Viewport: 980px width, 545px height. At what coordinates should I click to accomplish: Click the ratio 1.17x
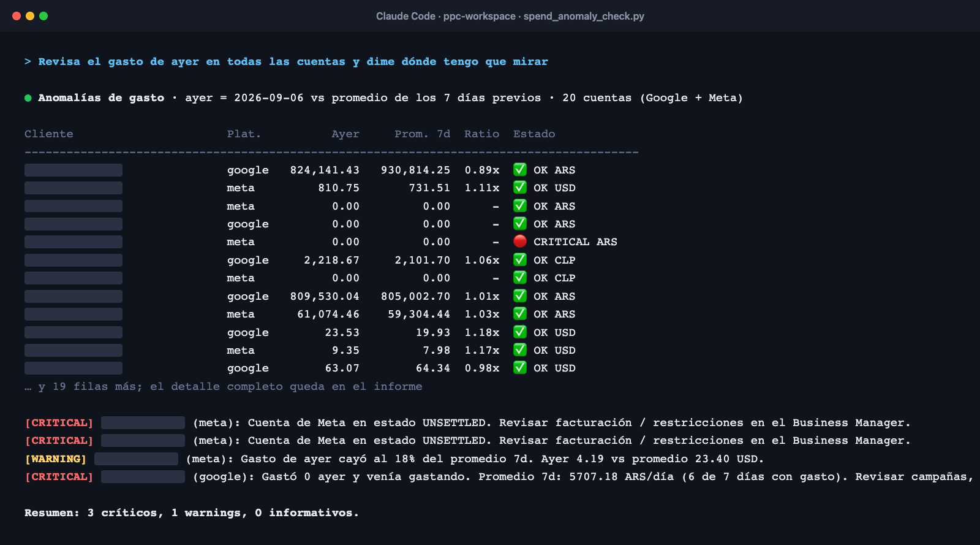[481, 350]
